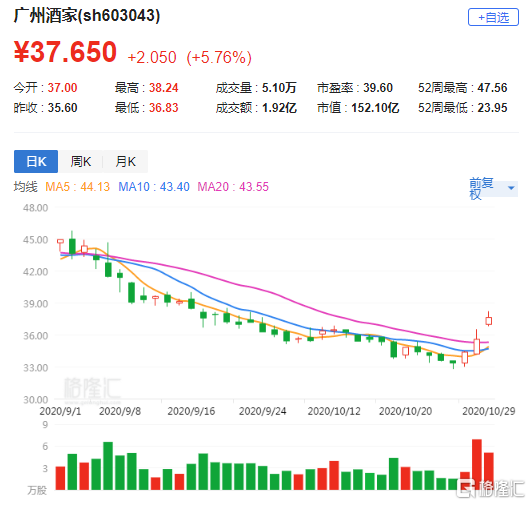Switch to the 日K daily chart tab
Viewport: 531px width, 505px height.
click(36, 161)
